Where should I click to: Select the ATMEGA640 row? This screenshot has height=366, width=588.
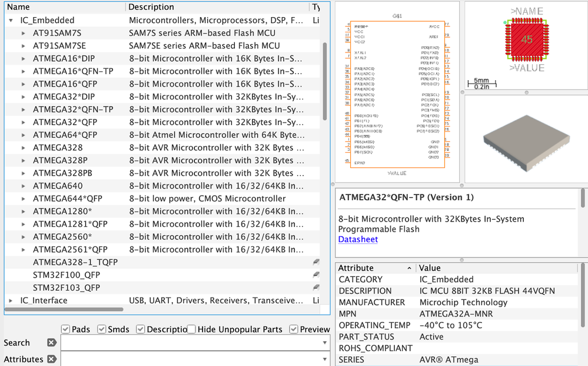click(x=162, y=186)
